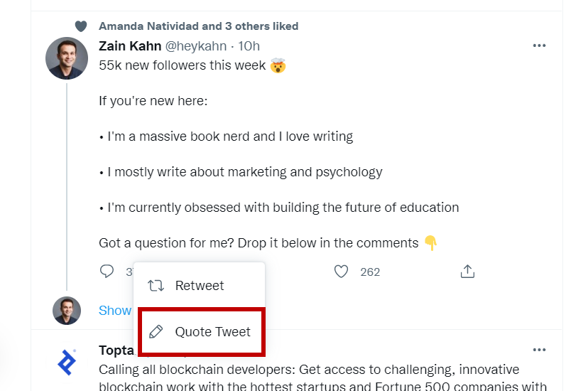Open more options on Zain Kahn's tweet
The image size is (588, 391).
click(x=539, y=46)
